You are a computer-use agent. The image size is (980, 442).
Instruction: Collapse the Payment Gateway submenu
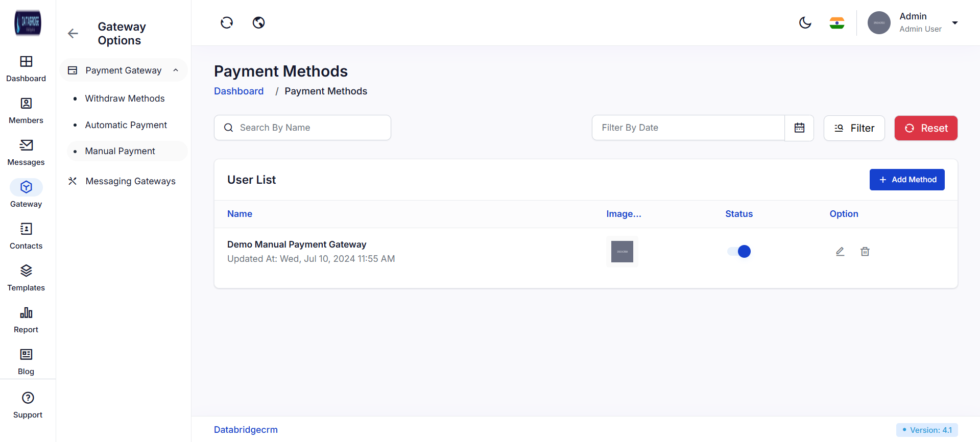point(176,70)
